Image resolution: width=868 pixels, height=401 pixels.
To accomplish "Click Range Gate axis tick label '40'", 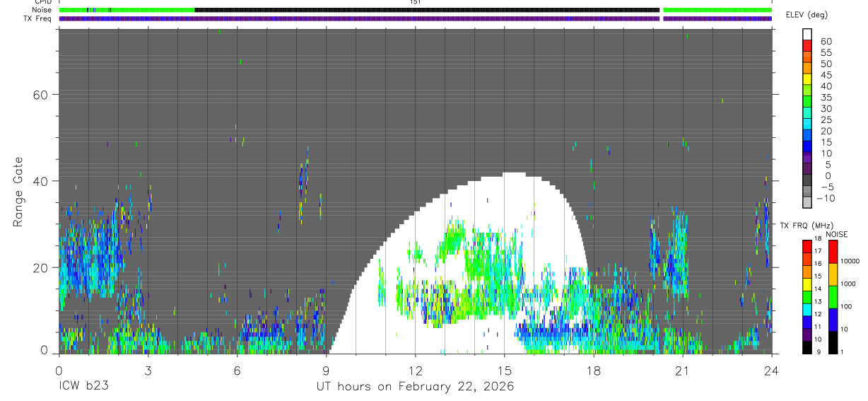I will tap(40, 181).
